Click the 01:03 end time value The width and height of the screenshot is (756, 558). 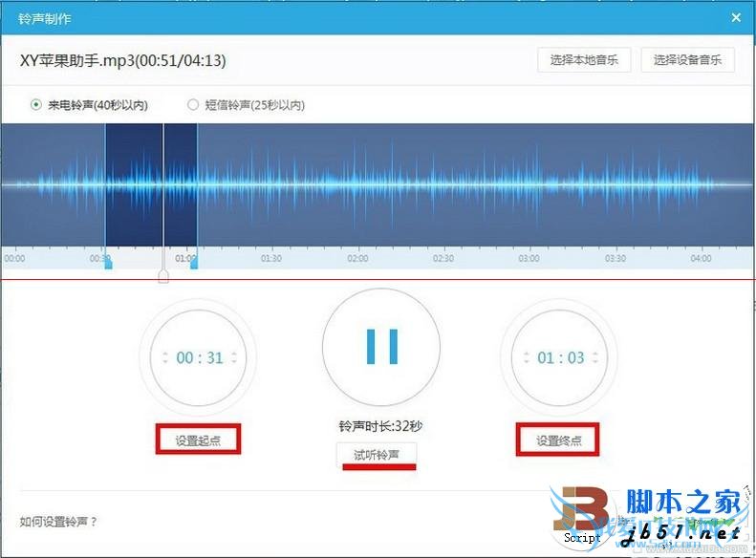561,357
